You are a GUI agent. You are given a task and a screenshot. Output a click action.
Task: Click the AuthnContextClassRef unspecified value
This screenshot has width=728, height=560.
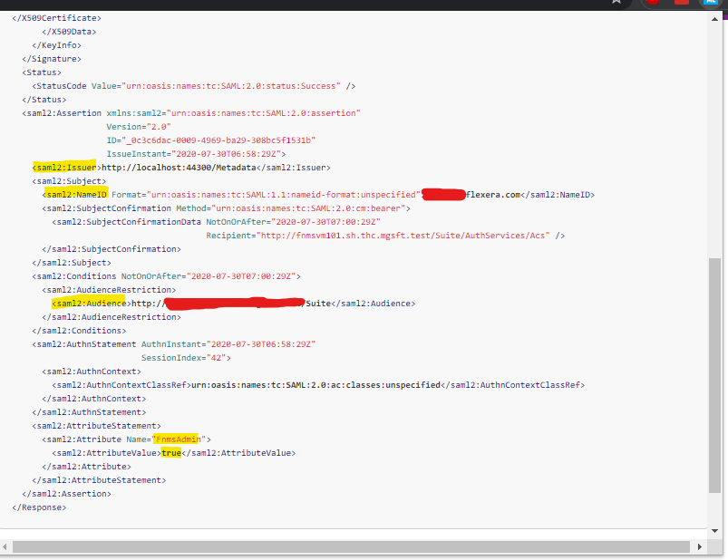[x=315, y=384]
